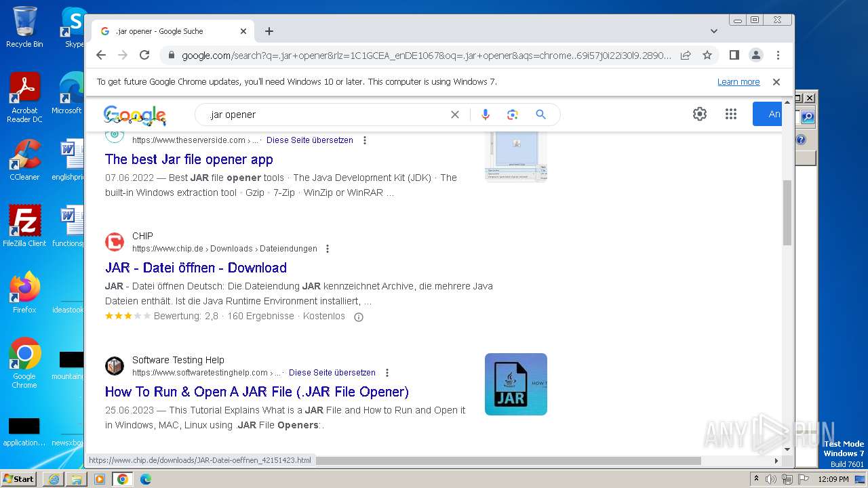Open FileZilla Client desktop shortcut
The image size is (868, 488).
(24, 226)
